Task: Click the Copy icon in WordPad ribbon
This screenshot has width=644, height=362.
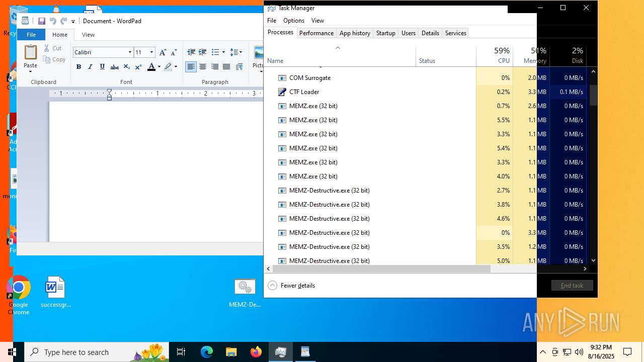Action: coord(47,59)
